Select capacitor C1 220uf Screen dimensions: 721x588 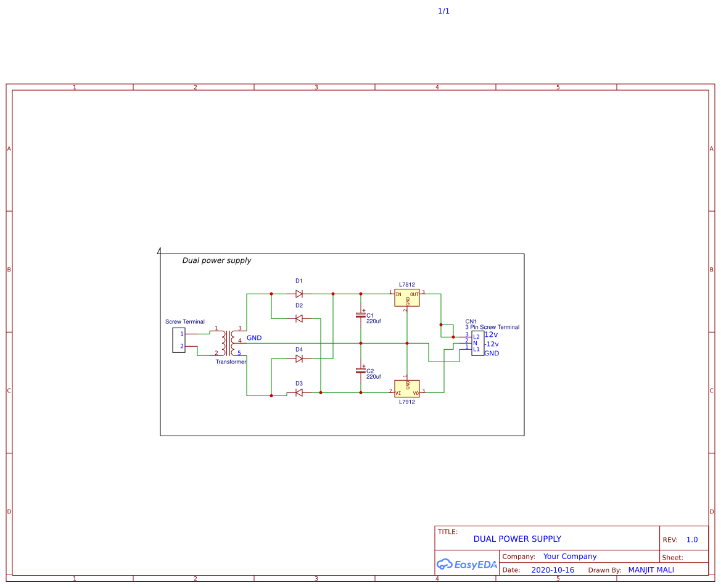click(360, 316)
